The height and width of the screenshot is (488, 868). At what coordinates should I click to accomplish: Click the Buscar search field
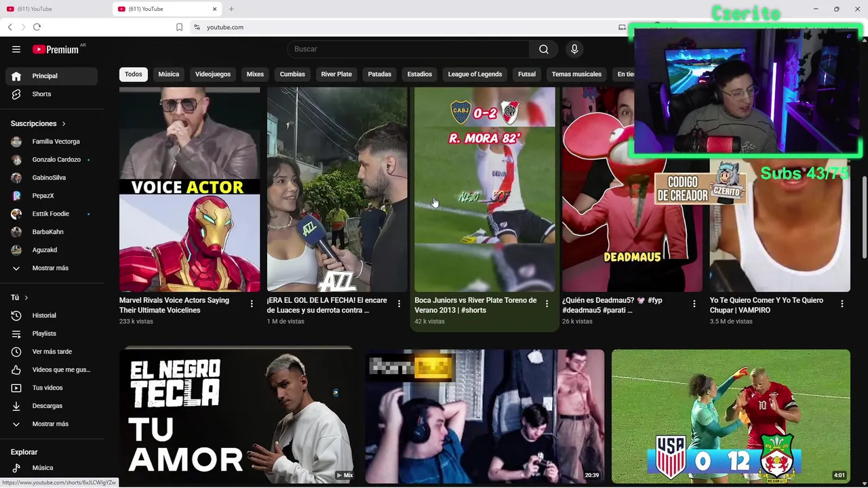(408, 49)
